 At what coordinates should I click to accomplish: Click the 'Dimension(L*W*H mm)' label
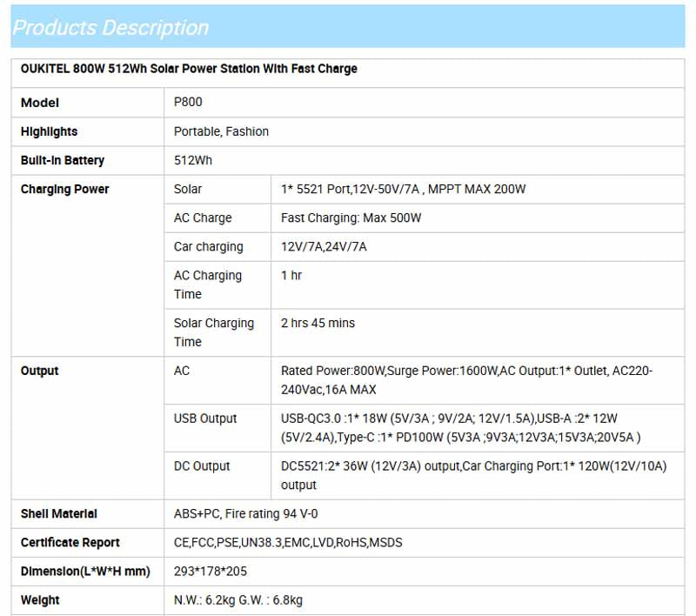tap(85, 571)
